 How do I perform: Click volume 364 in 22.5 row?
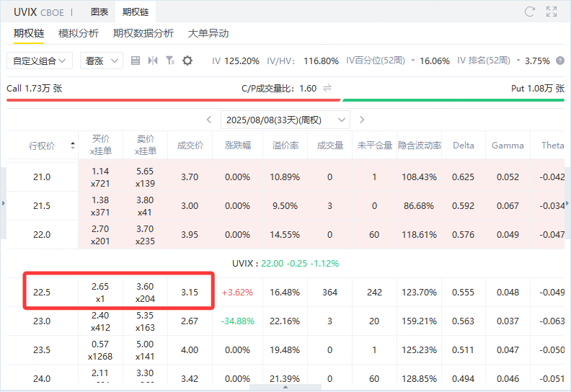330,293
